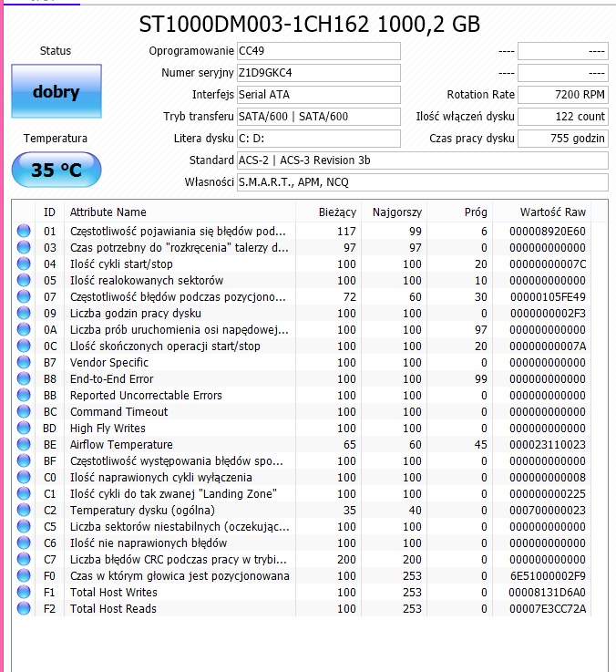The width and height of the screenshot is (616, 672).
Task: Click the blue "dobry" health status button
Action: click(x=56, y=91)
